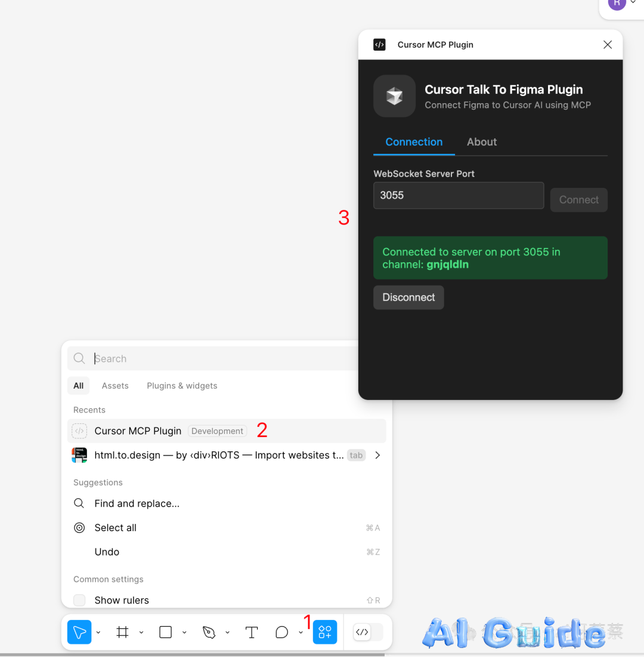Click the Cursor MCP Plugin title text
Image resolution: width=644 pixels, height=657 pixels.
click(x=435, y=45)
